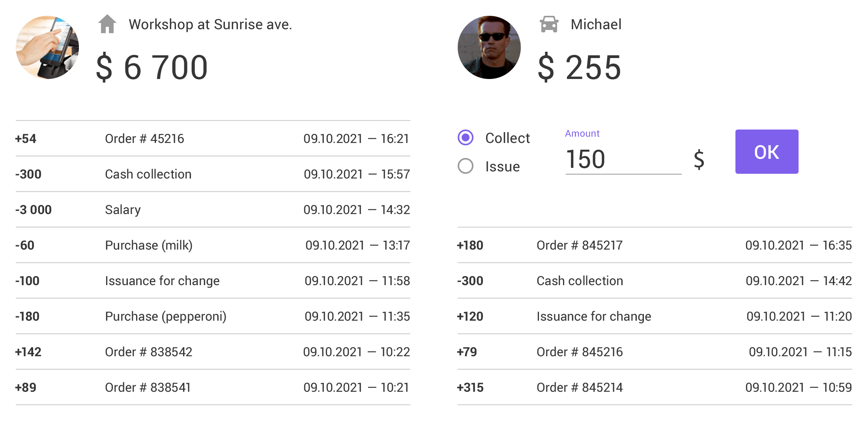The height and width of the screenshot is (421, 868).
Task: Open Order # 845214 in Michael's list
Action: tap(579, 387)
